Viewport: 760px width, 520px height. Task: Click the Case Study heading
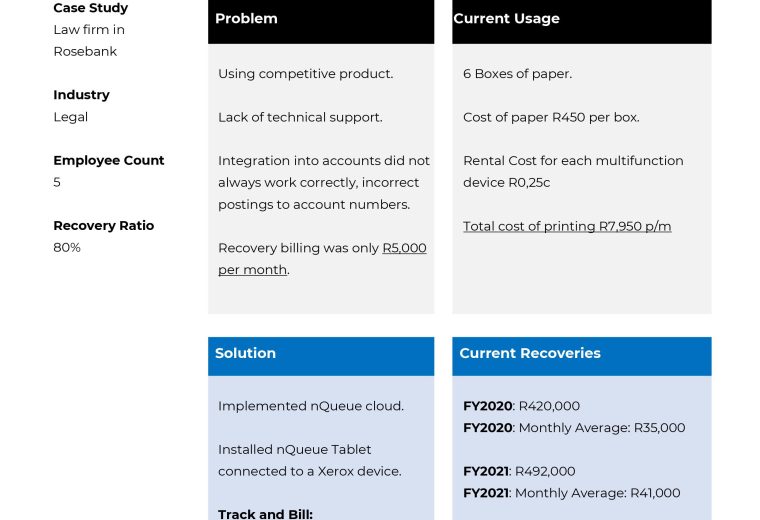point(90,8)
